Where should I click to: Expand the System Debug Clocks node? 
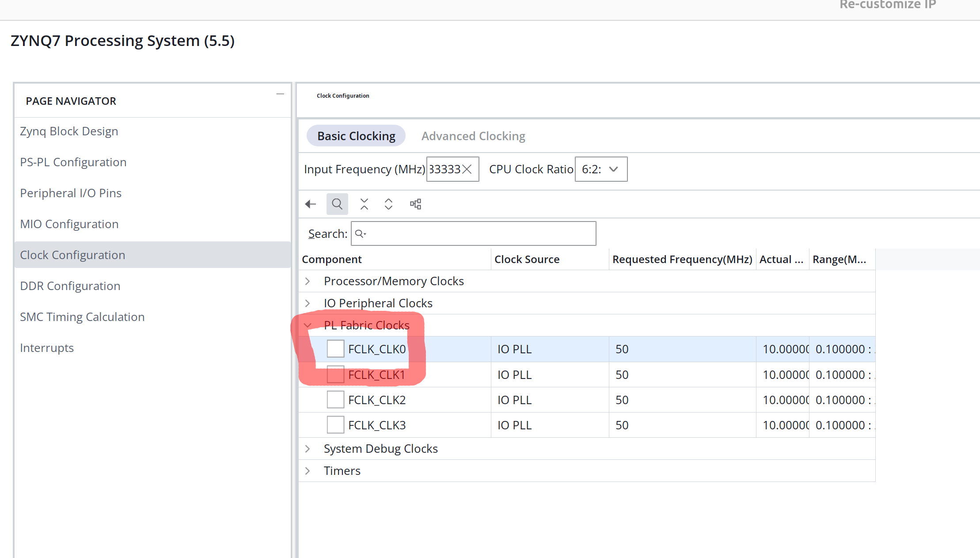308,449
